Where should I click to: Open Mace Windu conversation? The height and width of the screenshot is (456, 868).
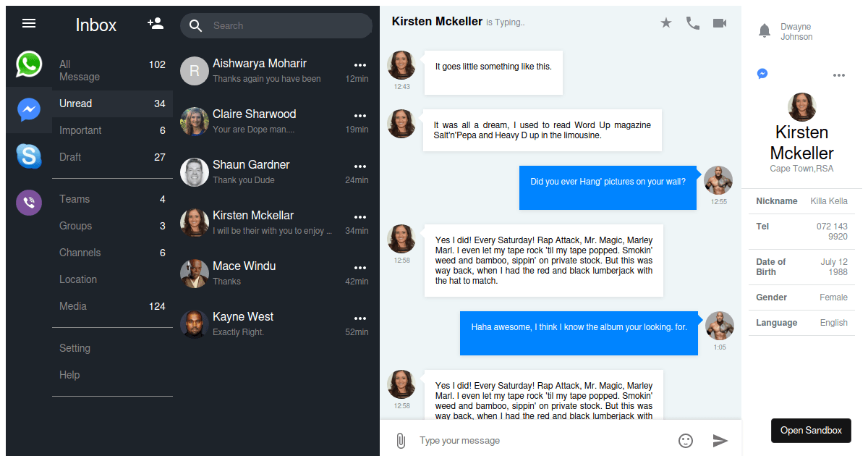pyautogui.click(x=276, y=274)
